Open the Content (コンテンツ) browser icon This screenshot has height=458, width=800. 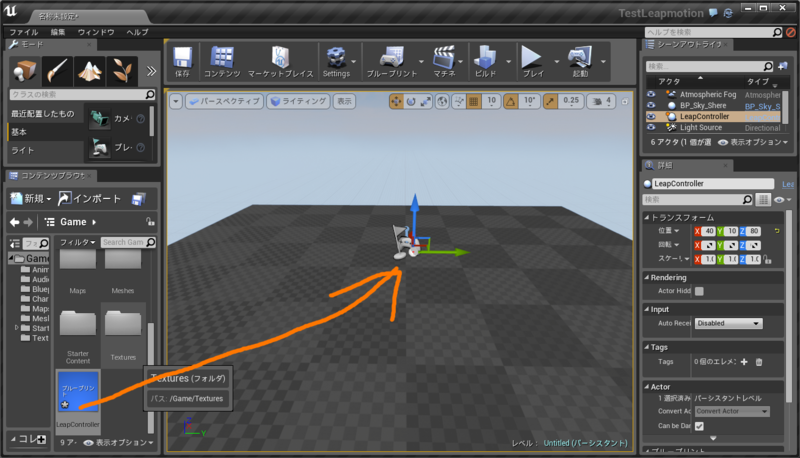[222, 61]
